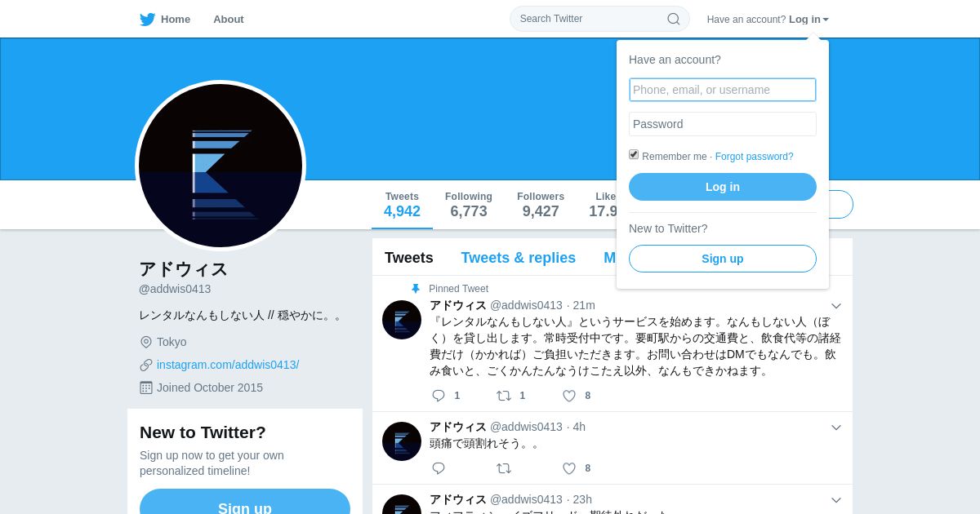Viewport: 980px width, 514px height.
Task: Retweet the tweet posted 4h ago
Action: click(x=504, y=468)
